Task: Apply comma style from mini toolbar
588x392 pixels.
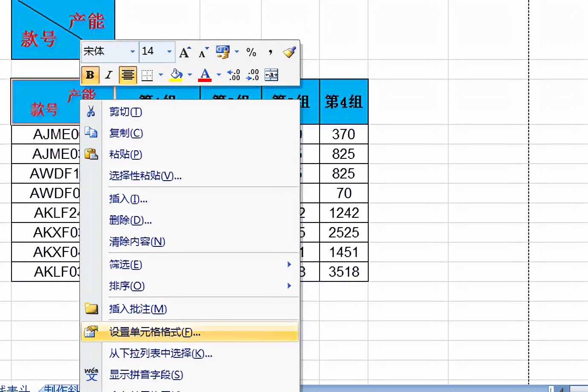Action: coord(271,52)
